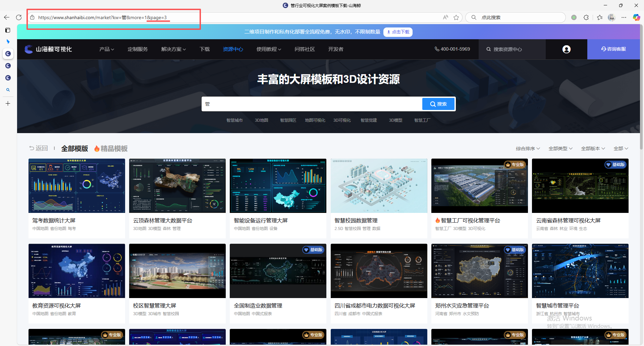Viewport: 644px width, 346px height.
Task: Select the 智慧城市 search tag
Action: point(234,120)
